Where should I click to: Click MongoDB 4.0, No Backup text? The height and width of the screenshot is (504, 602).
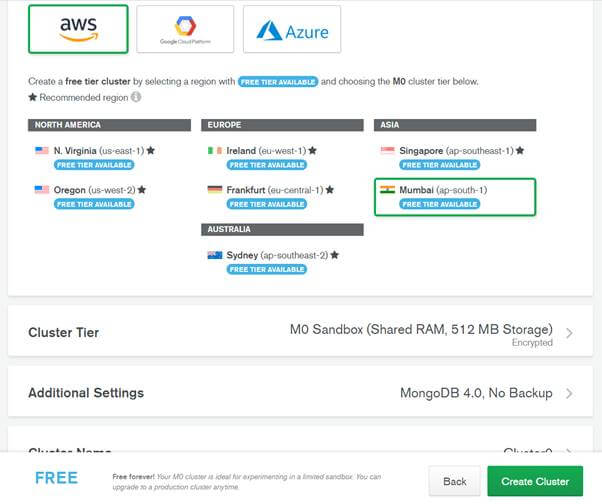coord(476,393)
